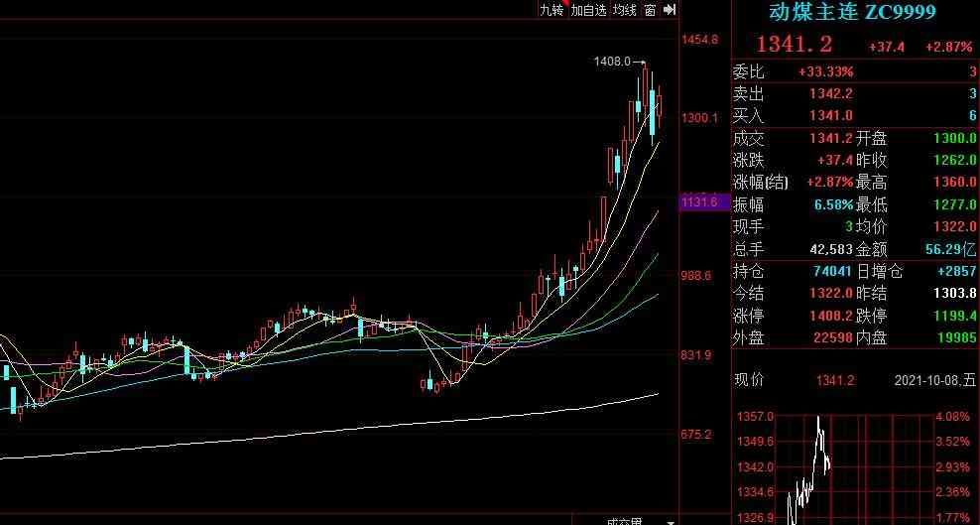Toggle the 均线 moving average display
The width and height of the screenshot is (980, 525).
pos(624,9)
